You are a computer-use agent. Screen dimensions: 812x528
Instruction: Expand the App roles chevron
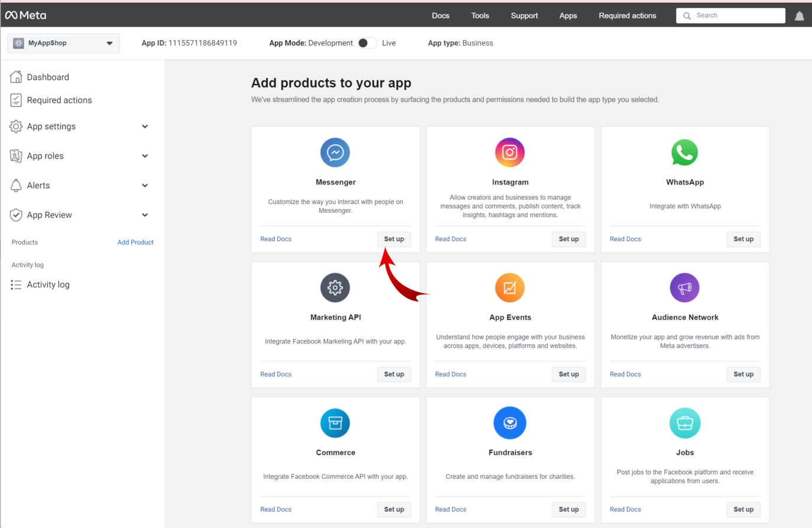pyautogui.click(x=145, y=156)
